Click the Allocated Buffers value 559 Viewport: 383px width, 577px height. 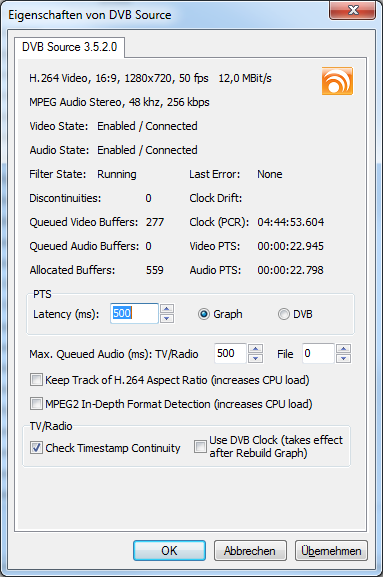[x=155, y=270]
